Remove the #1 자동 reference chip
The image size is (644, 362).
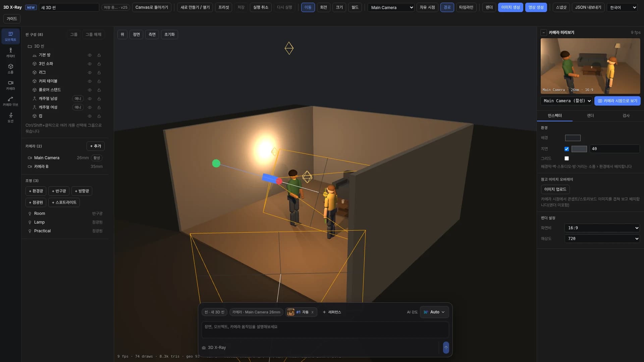312,312
